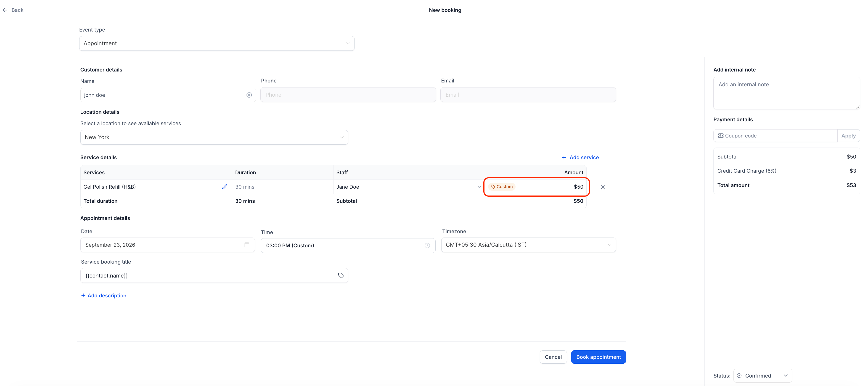This screenshot has height=386, width=868.
Task: Click the Custom price tag badge
Action: point(502,187)
